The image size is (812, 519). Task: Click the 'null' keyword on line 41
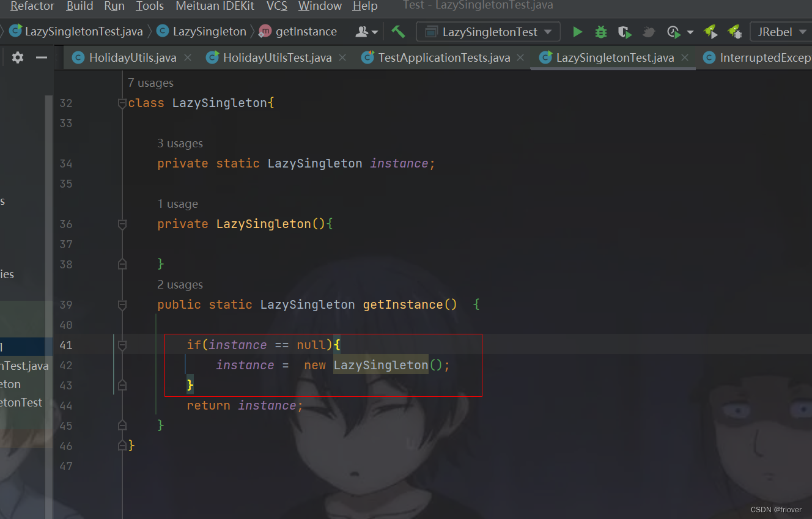(311, 345)
